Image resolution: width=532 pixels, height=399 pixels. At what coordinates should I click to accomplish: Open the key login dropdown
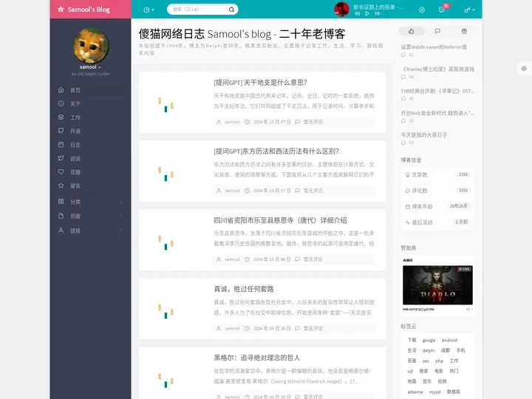click(469, 10)
